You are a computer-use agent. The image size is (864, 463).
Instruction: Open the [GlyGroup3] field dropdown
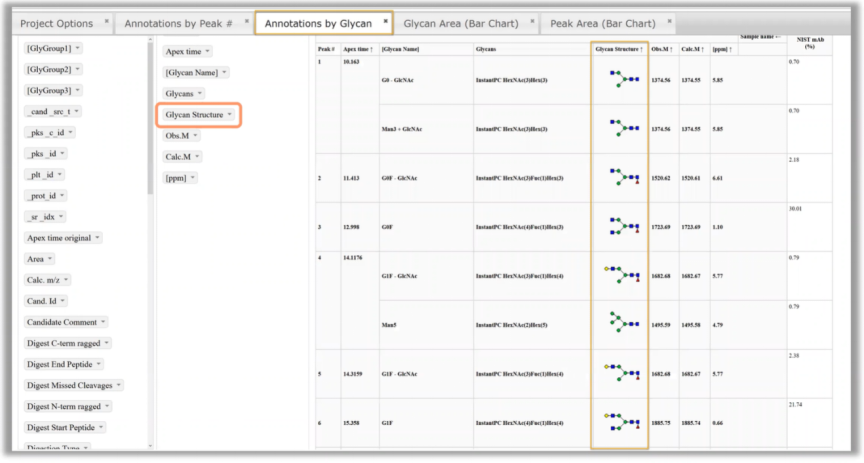(x=78, y=90)
